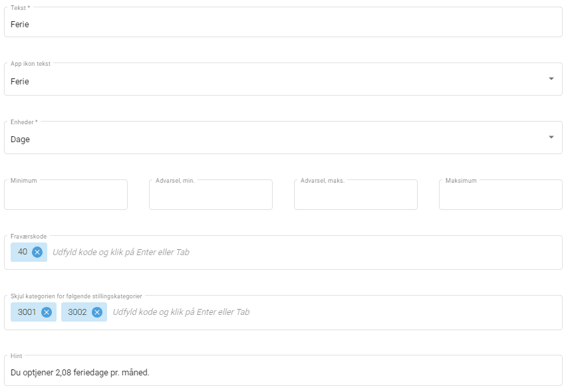Click the Hint field label
Image resolution: width=568 pixels, height=392 pixels.
[x=17, y=356]
